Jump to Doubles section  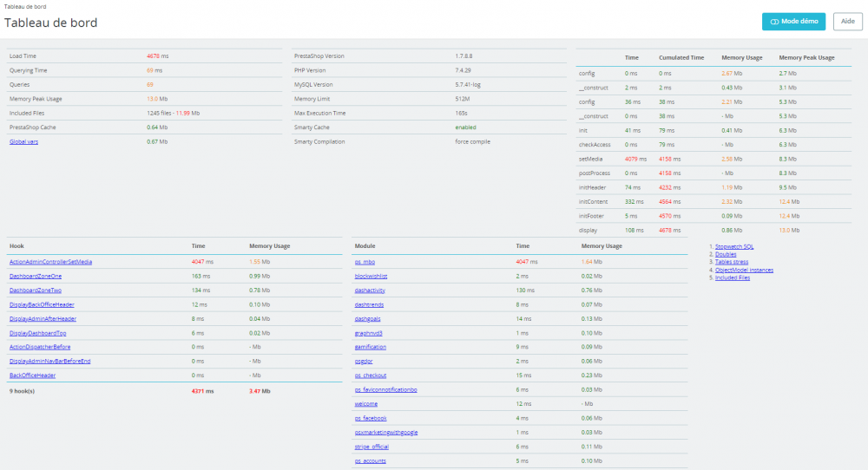[726, 254]
